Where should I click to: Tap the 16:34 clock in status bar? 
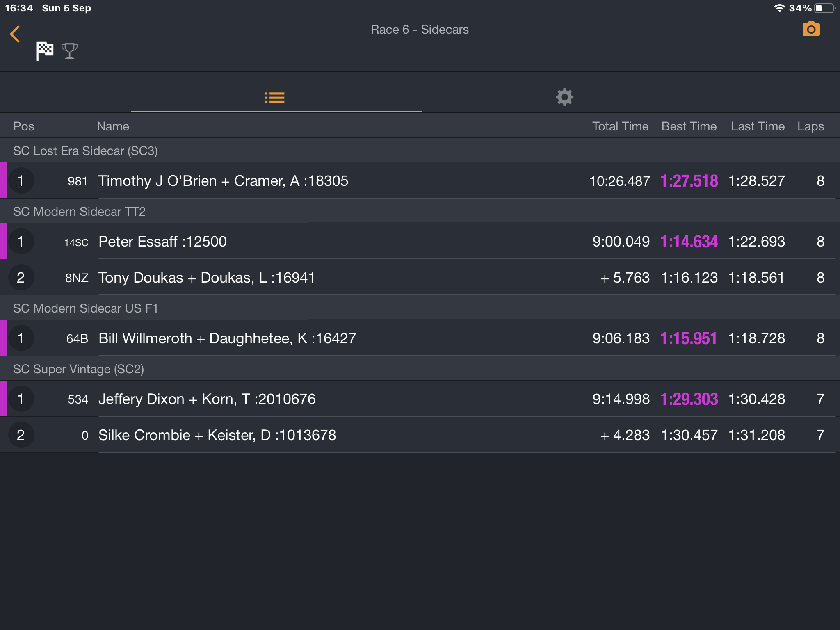pos(19,8)
